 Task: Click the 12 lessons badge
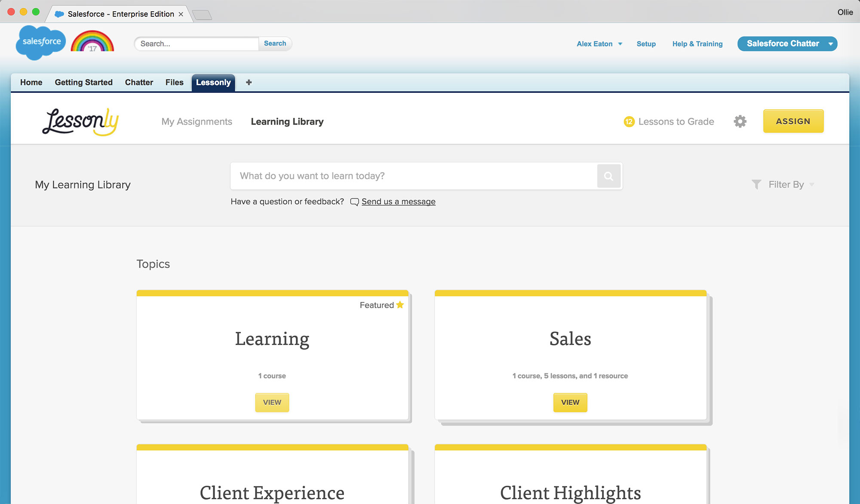pos(629,122)
